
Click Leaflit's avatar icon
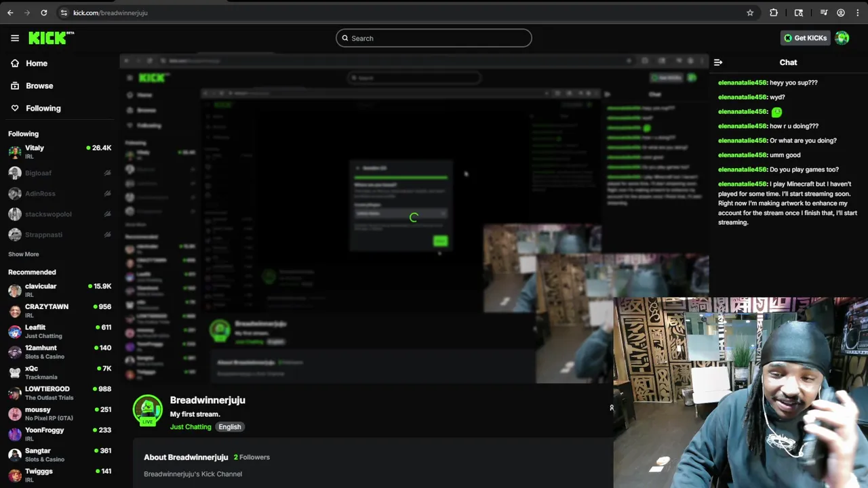tap(15, 331)
